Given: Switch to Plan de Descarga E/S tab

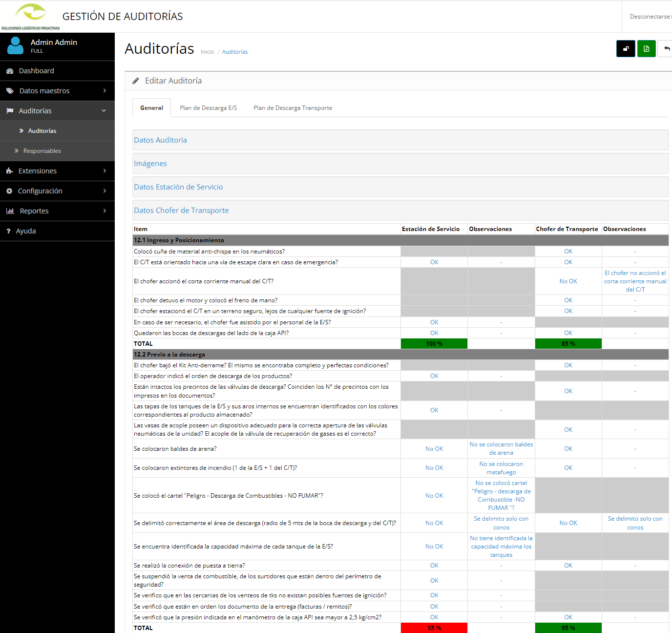Looking at the screenshot, I should [208, 108].
